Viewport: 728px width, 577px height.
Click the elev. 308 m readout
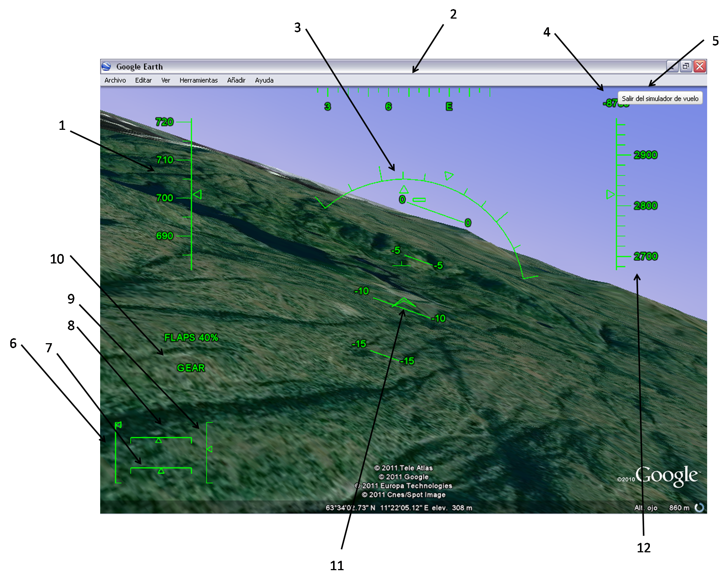tap(452, 508)
